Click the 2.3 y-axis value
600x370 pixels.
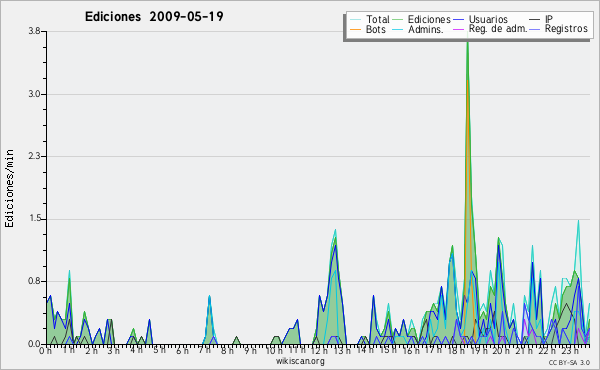coord(35,156)
